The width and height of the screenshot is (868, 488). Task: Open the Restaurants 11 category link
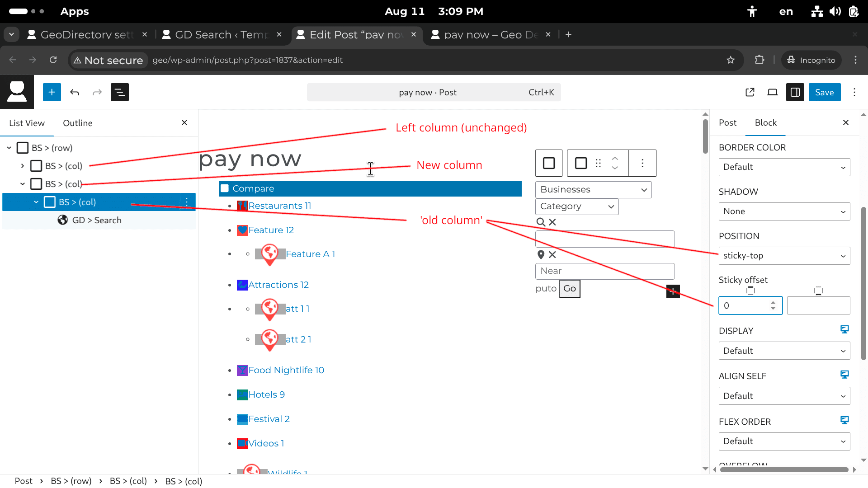click(279, 206)
